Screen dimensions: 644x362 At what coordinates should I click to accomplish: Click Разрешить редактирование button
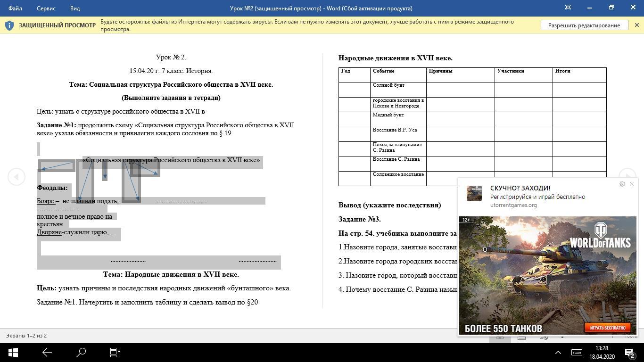[x=584, y=25]
